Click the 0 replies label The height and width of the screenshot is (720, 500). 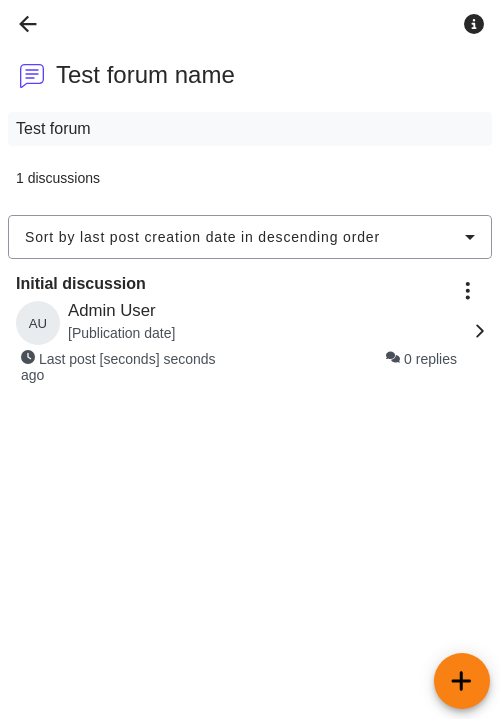[x=430, y=359]
